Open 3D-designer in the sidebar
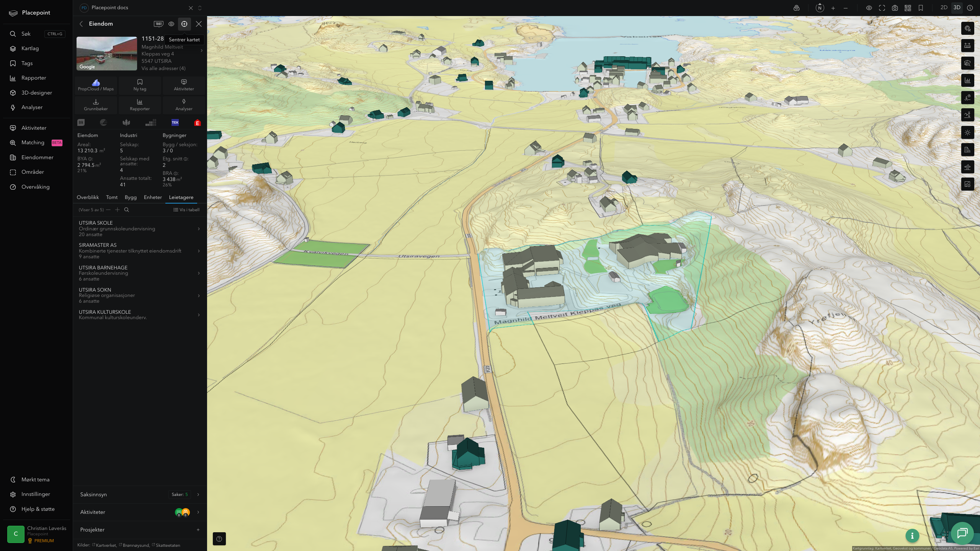 point(37,93)
